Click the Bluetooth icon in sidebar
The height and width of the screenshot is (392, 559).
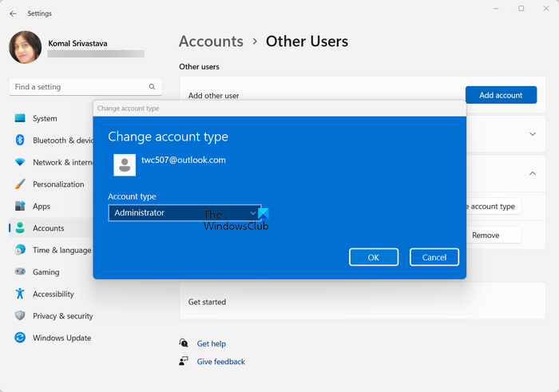pyautogui.click(x=20, y=140)
